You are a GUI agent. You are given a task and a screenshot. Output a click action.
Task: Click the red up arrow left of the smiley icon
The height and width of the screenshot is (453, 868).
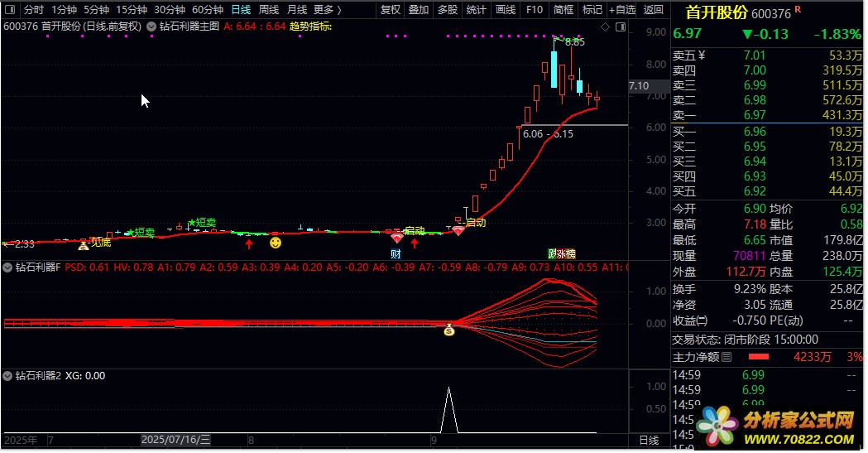249,243
